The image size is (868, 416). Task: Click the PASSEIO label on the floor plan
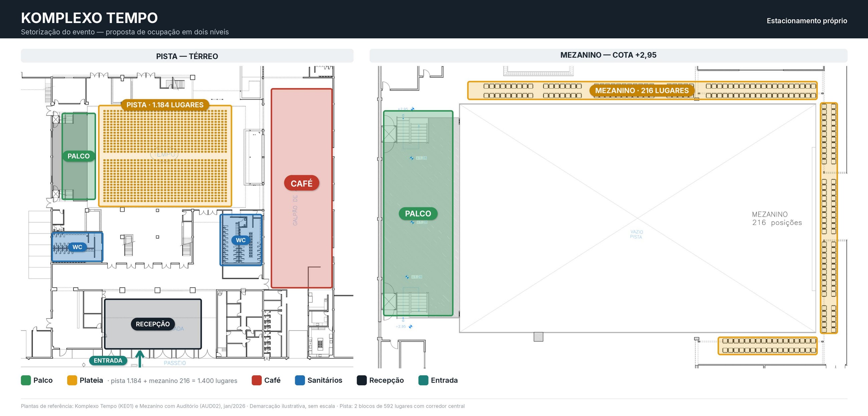[x=175, y=363]
